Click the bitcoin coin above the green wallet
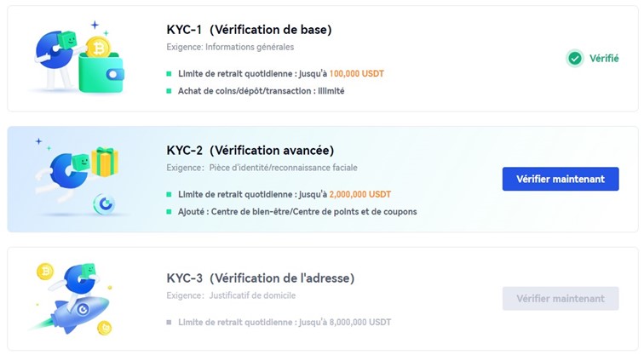The image size is (644, 355). (x=98, y=48)
